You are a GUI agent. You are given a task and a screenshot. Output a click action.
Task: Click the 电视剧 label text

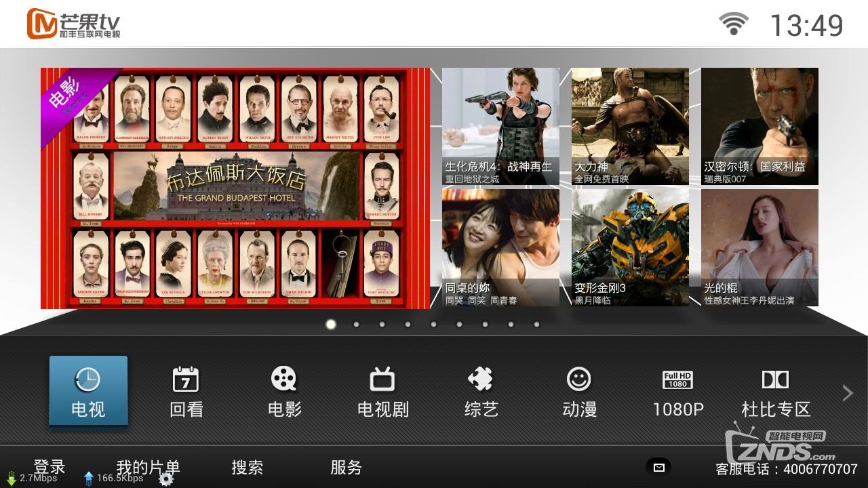point(382,409)
